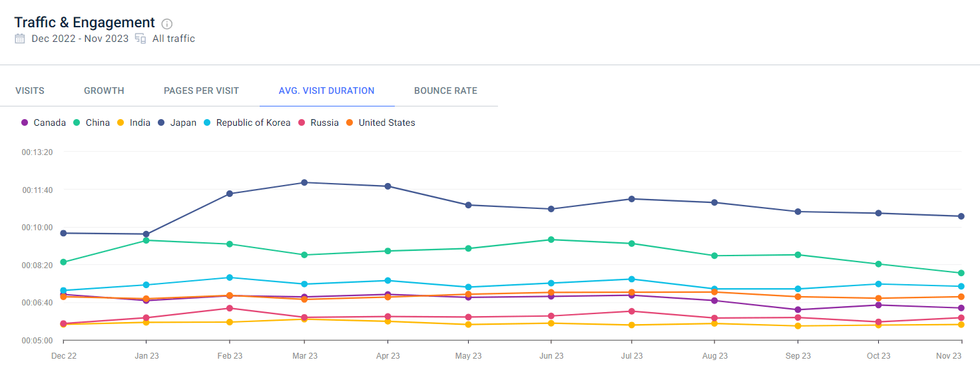Screen dimensions: 980x370
Task: Click China's data point at Jun 23
Action: [551, 240]
